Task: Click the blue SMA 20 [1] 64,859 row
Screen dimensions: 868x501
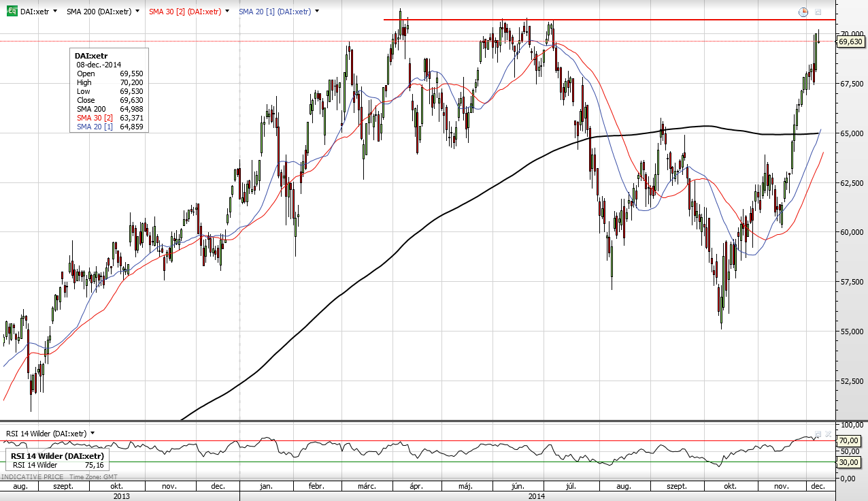Action: [109, 127]
